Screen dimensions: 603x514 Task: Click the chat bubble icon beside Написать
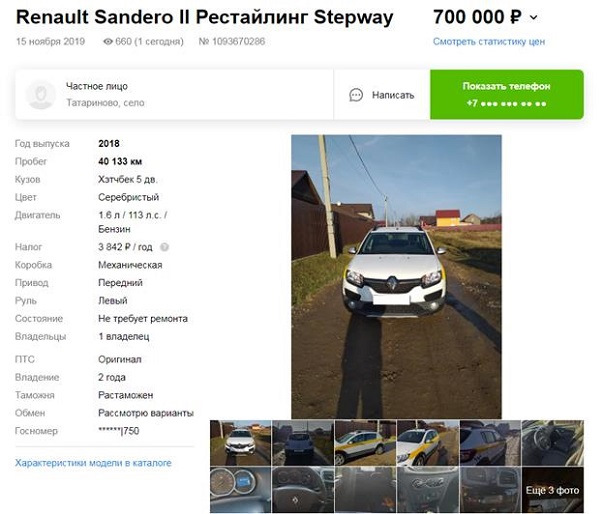point(356,95)
